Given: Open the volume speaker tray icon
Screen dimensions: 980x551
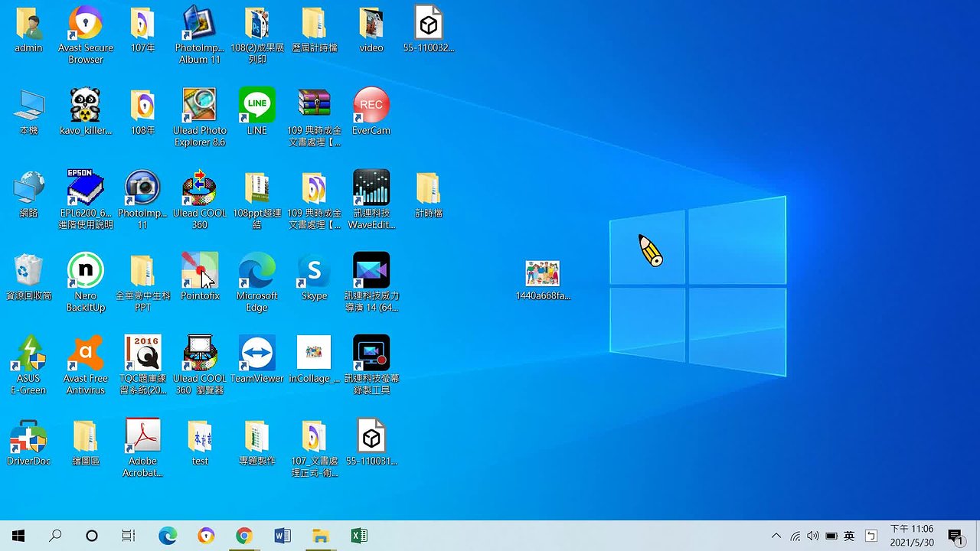Looking at the screenshot, I should click(813, 536).
